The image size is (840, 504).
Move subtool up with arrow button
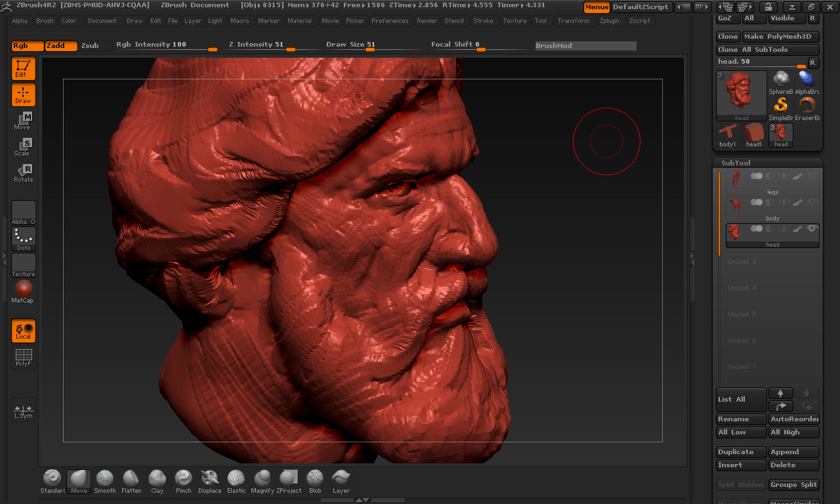pos(780,393)
